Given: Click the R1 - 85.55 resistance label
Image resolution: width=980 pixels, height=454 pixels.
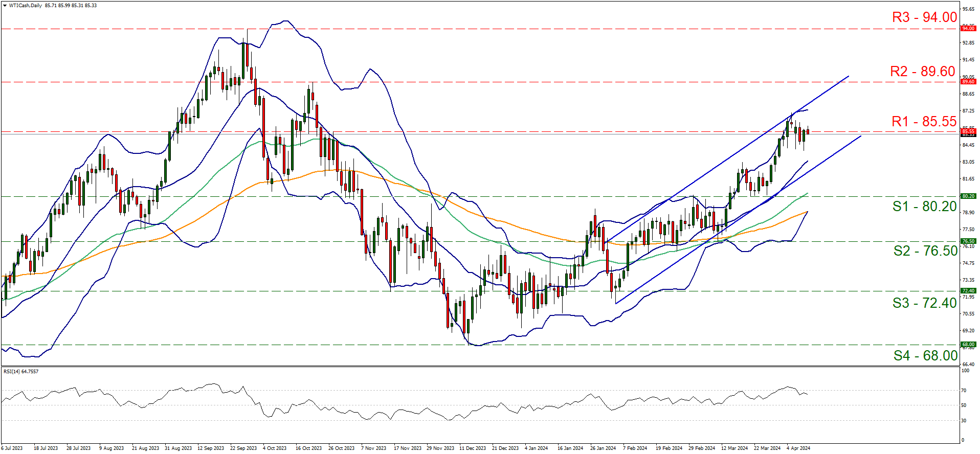Looking at the screenshot, I should click(x=924, y=122).
